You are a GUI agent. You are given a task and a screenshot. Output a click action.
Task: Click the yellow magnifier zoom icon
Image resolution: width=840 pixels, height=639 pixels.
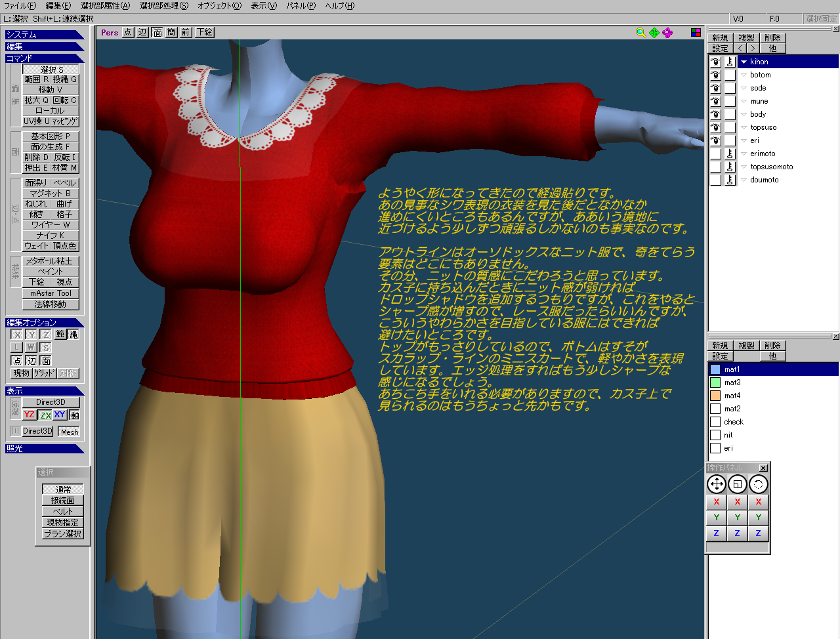tap(640, 32)
